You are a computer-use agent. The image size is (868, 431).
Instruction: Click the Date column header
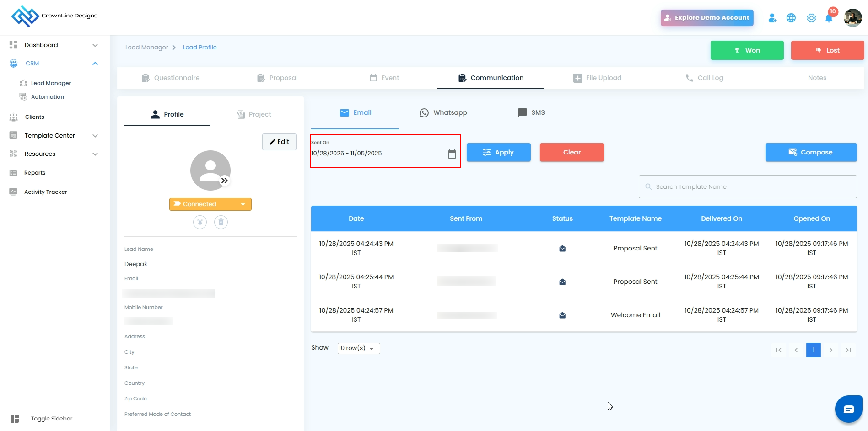coord(356,218)
